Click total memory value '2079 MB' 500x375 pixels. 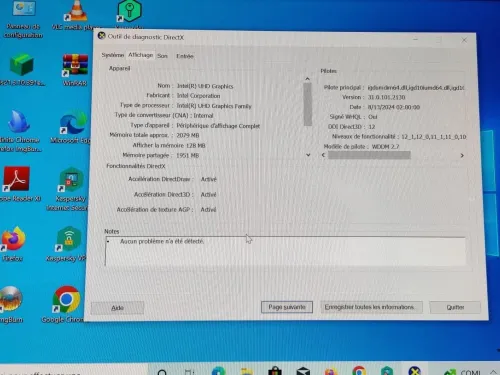(187, 135)
